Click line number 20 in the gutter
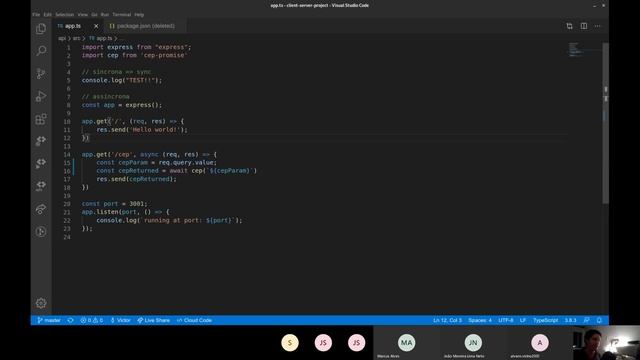 point(67,204)
